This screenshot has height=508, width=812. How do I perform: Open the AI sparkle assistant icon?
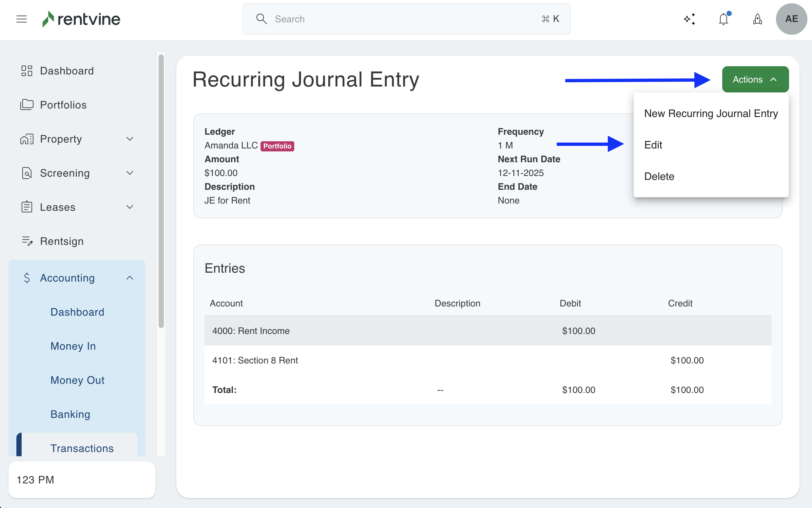pyautogui.click(x=689, y=19)
